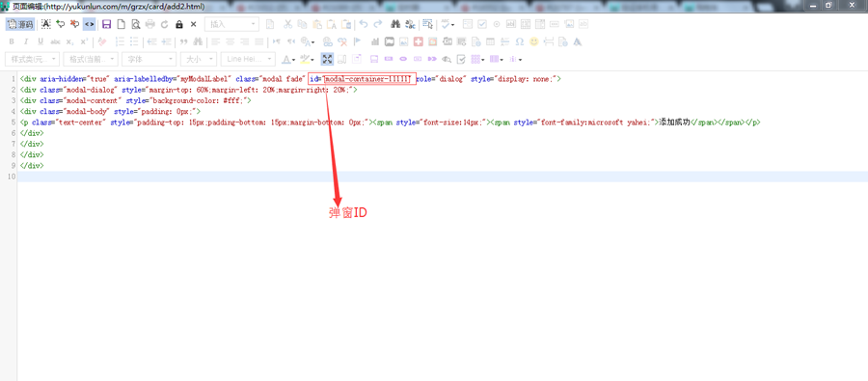
Task: Click the black X icon beside the padlock
Action: pyautogui.click(x=193, y=24)
